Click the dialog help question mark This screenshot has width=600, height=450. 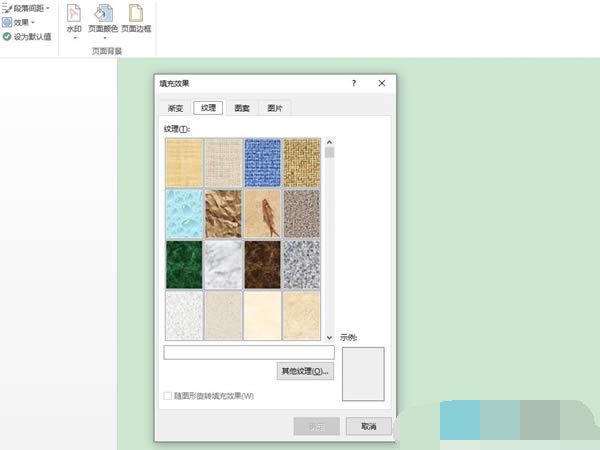click(353, 85)
